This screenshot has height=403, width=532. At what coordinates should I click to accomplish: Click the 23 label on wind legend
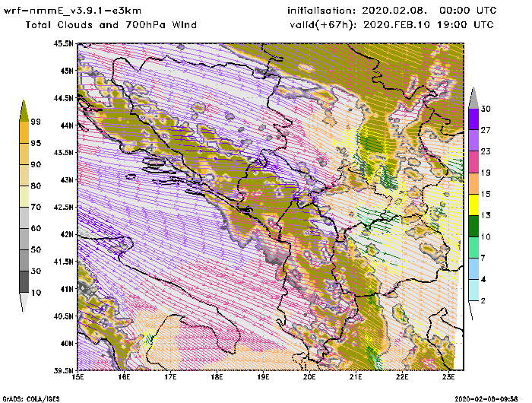[486, 151]
